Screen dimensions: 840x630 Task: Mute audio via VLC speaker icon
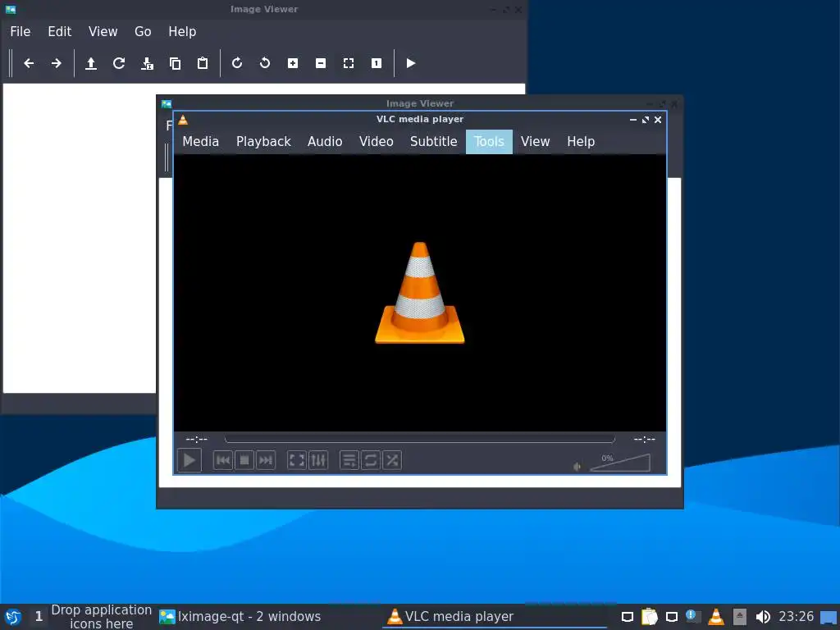(x=577, y=467)
